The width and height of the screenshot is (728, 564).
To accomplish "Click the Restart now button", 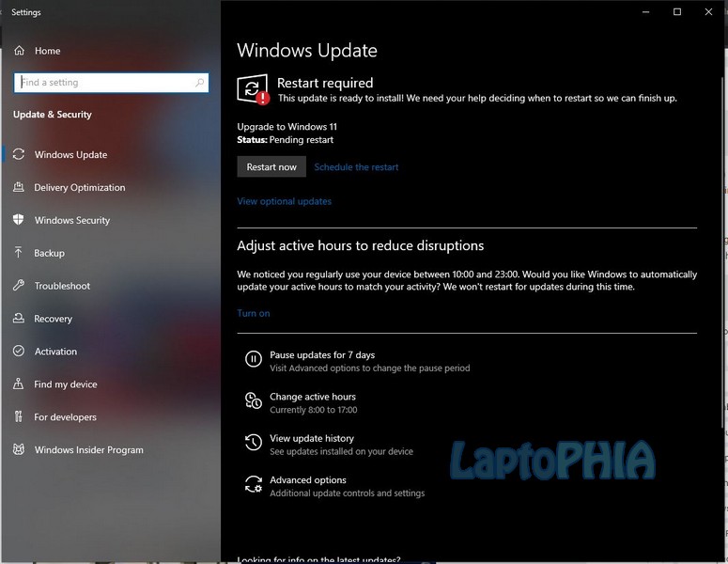I will (271, 166).
